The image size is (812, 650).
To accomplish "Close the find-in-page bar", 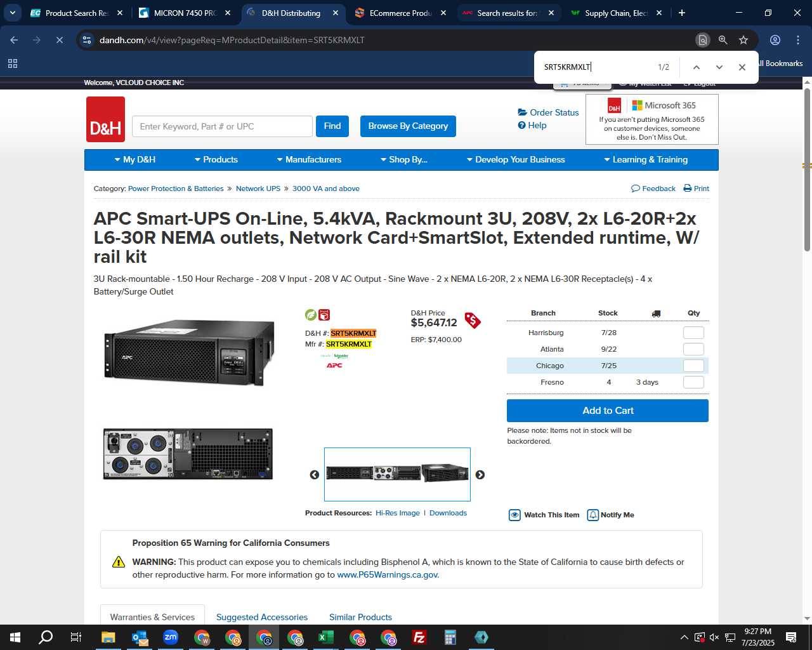I will [742, 67].
